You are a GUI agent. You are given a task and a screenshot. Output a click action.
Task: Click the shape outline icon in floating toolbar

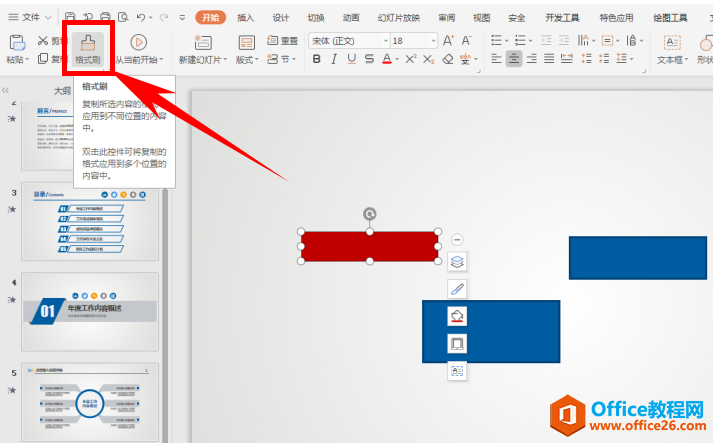point(457,343)
